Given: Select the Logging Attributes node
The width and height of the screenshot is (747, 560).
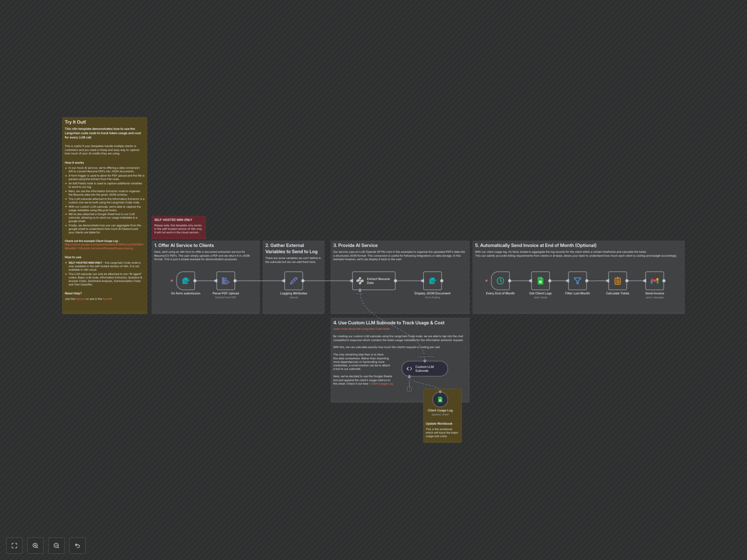Looking at the screenshot, I should (x=294, y=281).
